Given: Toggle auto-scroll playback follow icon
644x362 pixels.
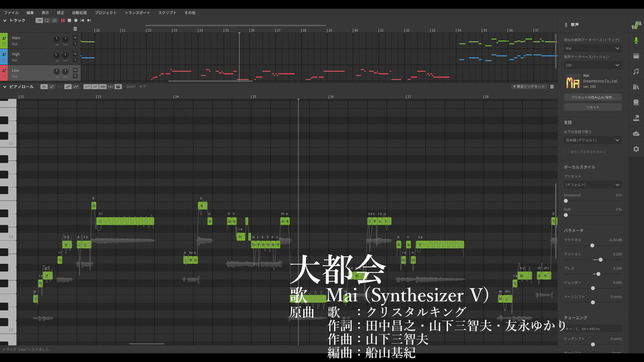Looking at the screenshot, I should tap(39, 21).
